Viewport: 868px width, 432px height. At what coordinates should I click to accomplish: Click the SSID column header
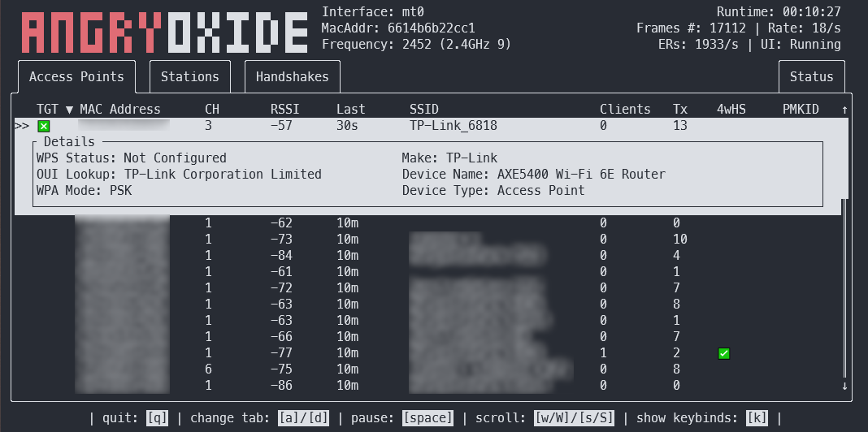click(424, 110)
